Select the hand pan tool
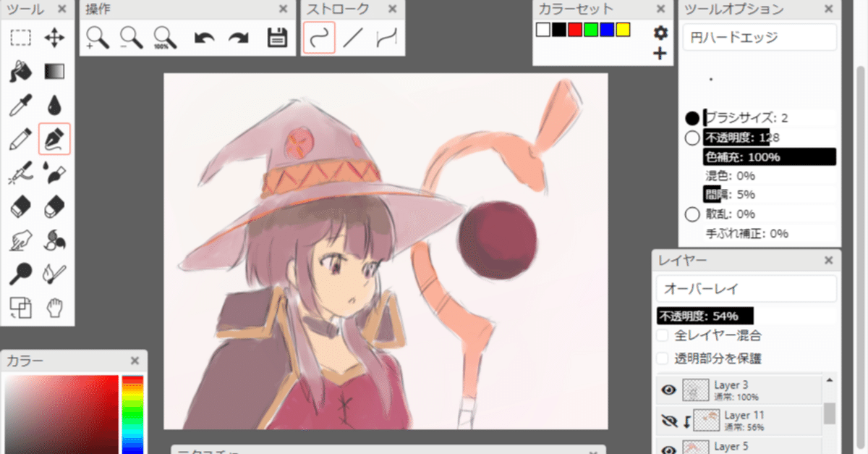 pos(54,308)
